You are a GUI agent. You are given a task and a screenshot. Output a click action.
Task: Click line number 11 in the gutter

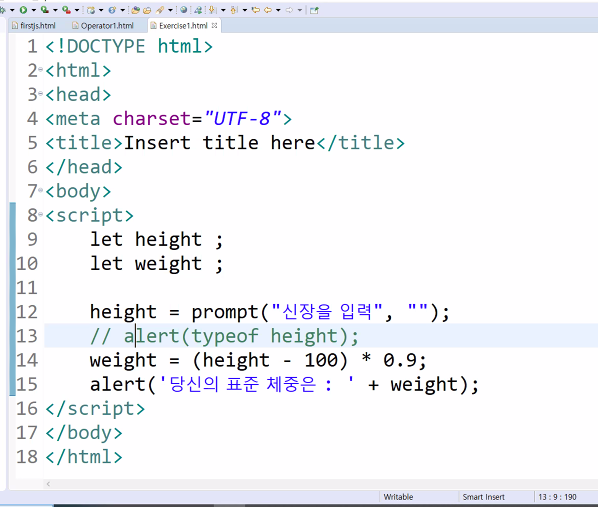(27, 288)
